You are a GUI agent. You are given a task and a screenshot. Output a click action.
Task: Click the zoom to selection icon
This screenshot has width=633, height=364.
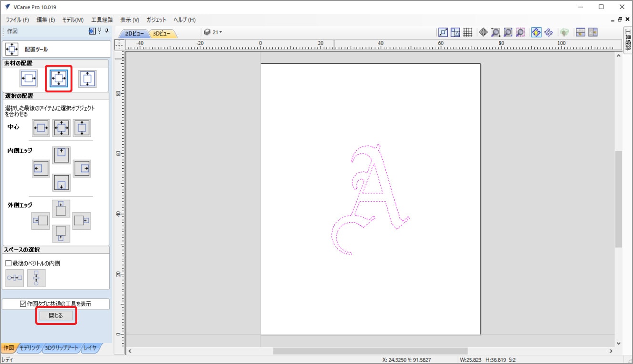click(520, 32)
